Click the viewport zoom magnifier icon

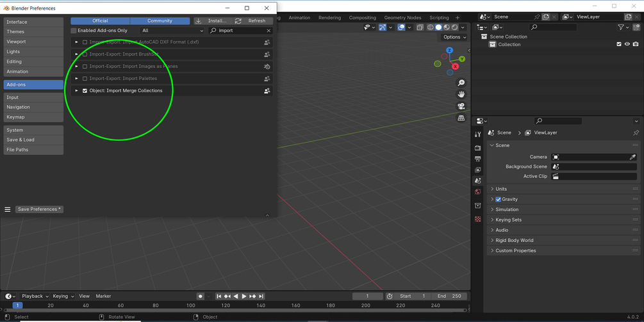click(x=461, y=83)
